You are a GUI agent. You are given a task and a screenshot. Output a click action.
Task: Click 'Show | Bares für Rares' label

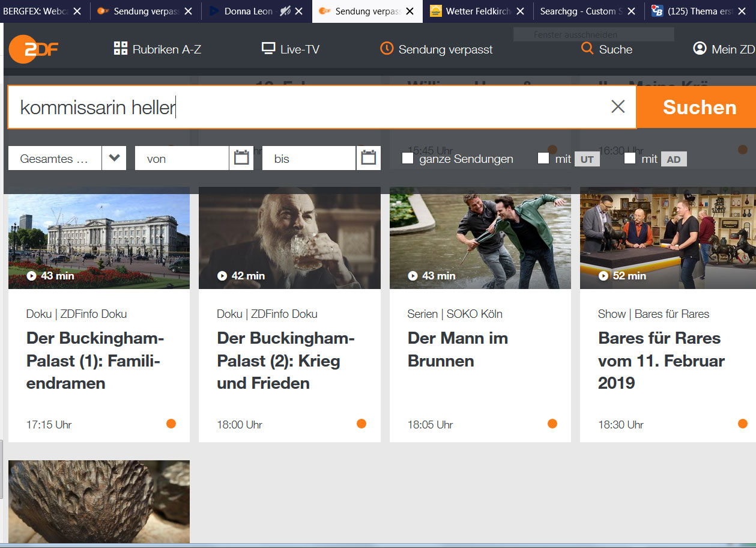[653, 314]
